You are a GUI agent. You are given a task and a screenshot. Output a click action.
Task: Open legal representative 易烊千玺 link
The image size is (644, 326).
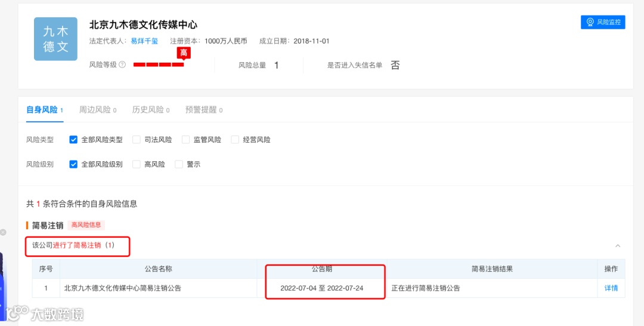(144, 41)
